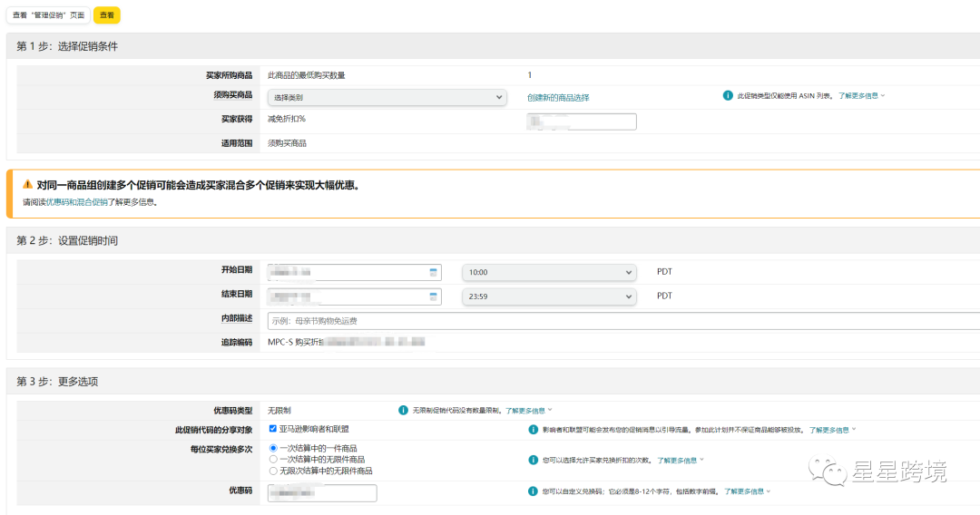
Task: Toggle the 亚马逊影响者和联盟 checkbox
Action: point(273,429)
